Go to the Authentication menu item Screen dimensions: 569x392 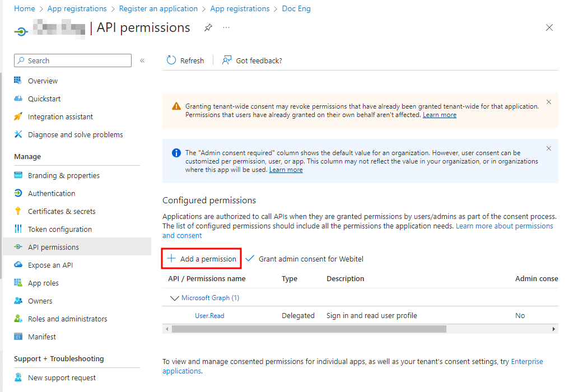tap(52, 193)
